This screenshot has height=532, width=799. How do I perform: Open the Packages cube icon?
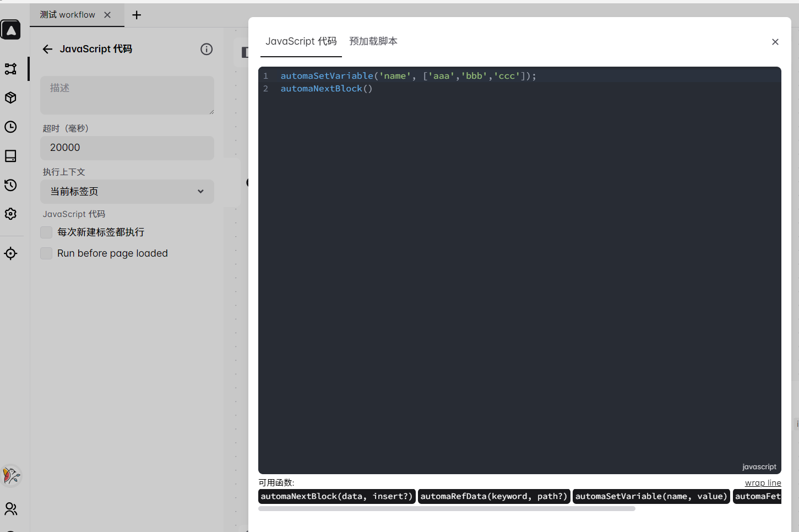10,97
